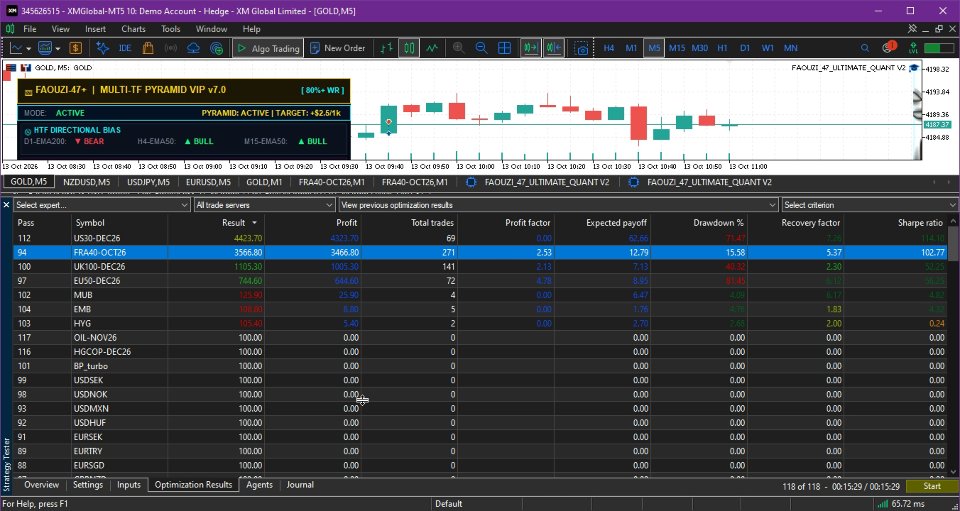Click the unpin icon near window controls
Viewport: 960px width, 511px height.
click(x=912, y=29)
